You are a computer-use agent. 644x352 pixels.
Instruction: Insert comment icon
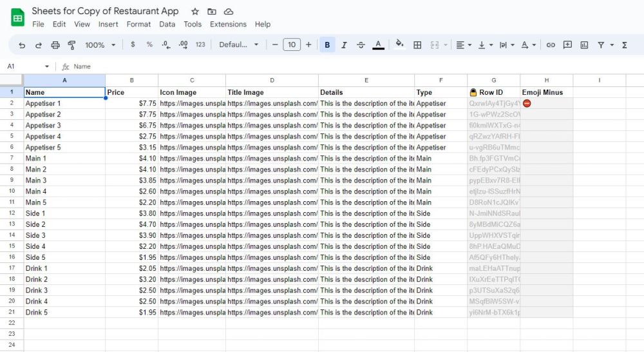pos(567,45)
